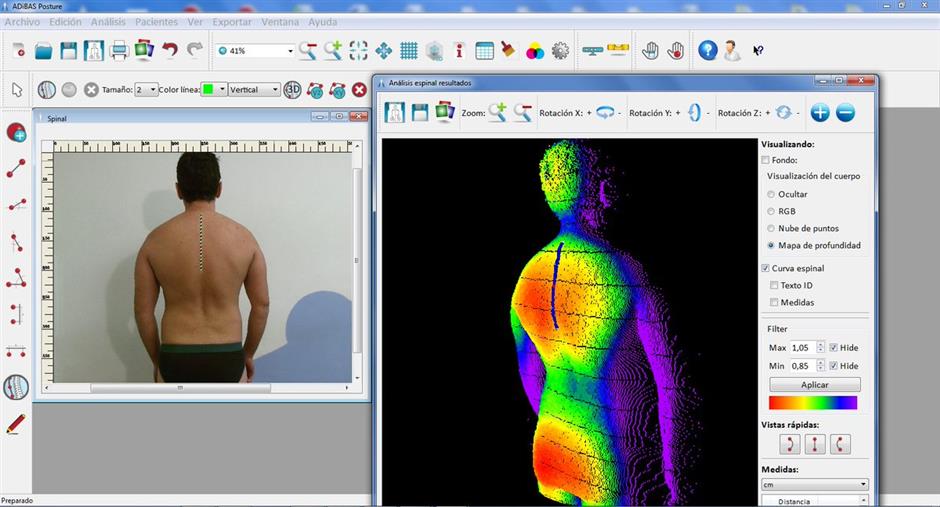Open the cm units dropdown under Medidas
Screen dimensions: 940x507
[x=815, y=484]
